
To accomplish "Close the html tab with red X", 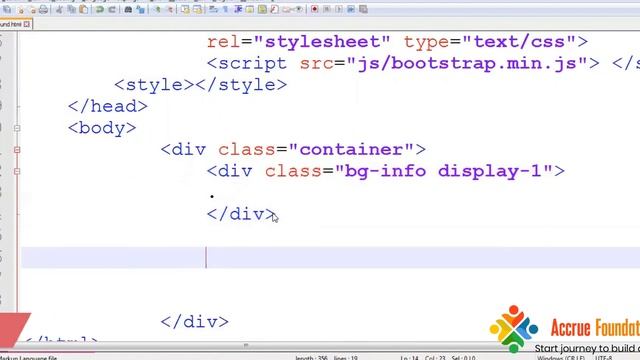I will [x=27, y=24].
